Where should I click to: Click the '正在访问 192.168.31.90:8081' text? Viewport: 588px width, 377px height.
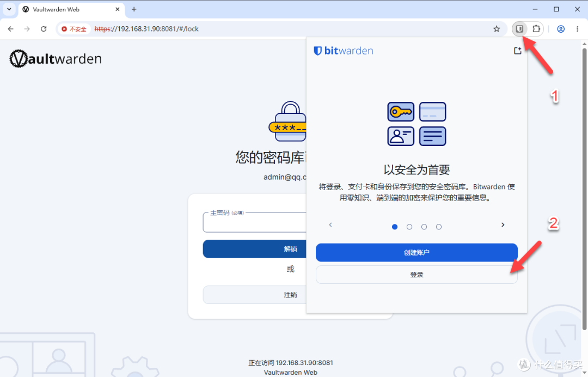291,363
